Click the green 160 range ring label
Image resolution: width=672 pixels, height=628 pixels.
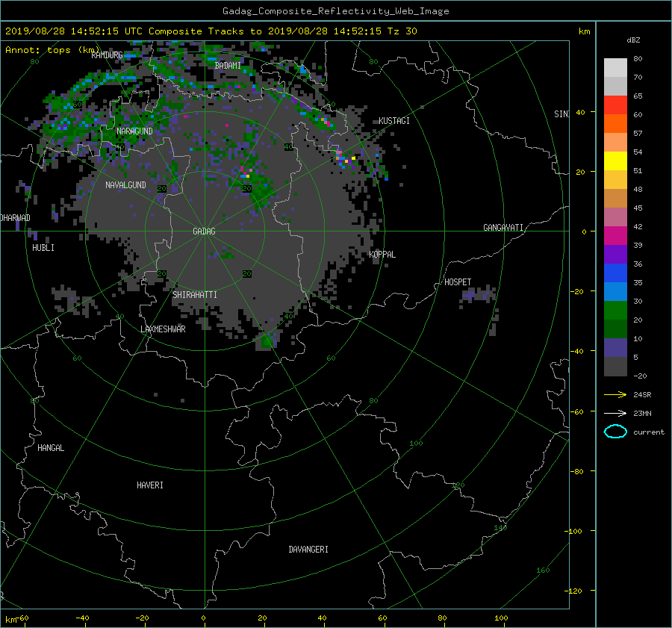point(543,571)
